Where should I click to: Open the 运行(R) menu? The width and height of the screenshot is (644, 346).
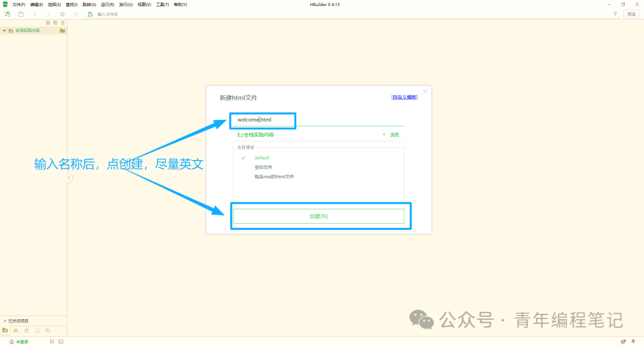[107, 5]
